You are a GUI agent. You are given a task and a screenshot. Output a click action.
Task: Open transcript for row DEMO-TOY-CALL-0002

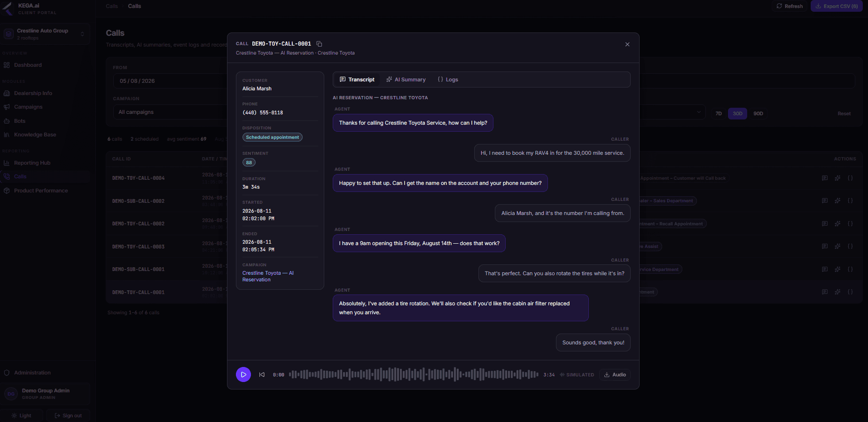pyautogui.click(x=825, y=224)
